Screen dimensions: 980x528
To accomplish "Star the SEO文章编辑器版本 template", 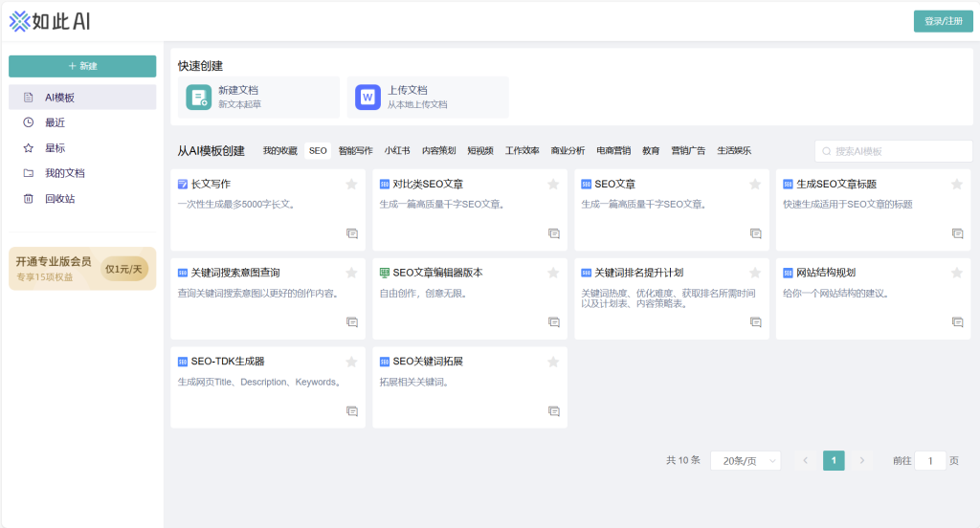I will click(553, 273).
